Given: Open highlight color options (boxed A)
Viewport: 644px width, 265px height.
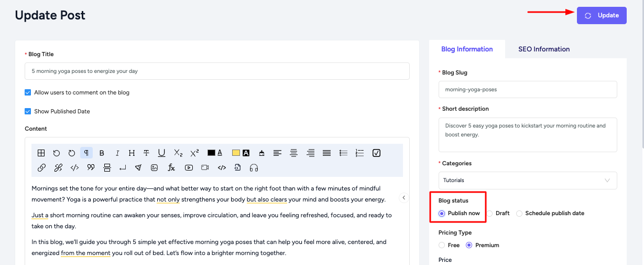Looking at the screenshot, I should 246,153.
